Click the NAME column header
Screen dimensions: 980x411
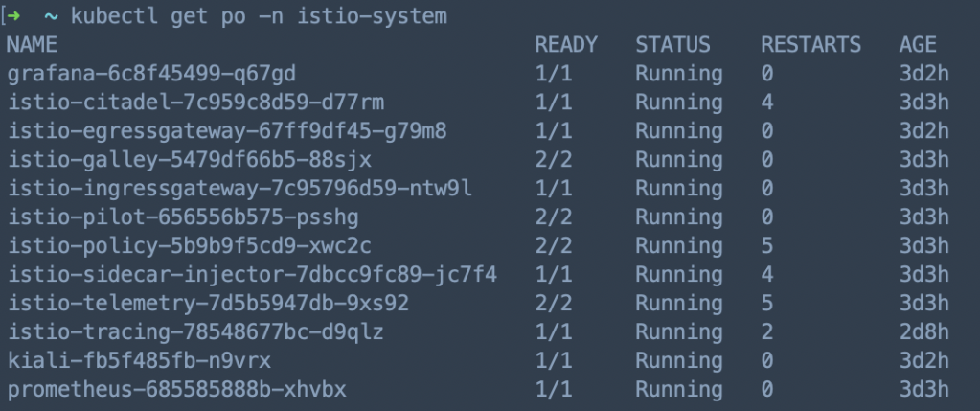32,45
